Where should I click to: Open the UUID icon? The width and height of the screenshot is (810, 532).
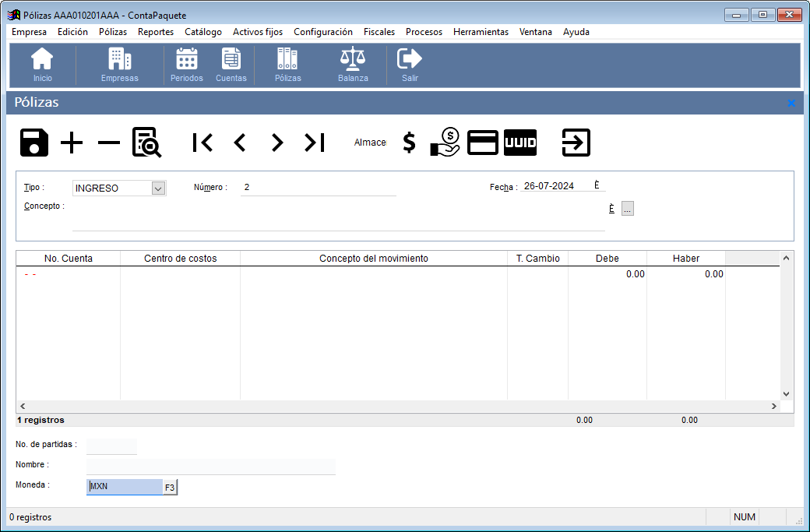click(520, 143)
